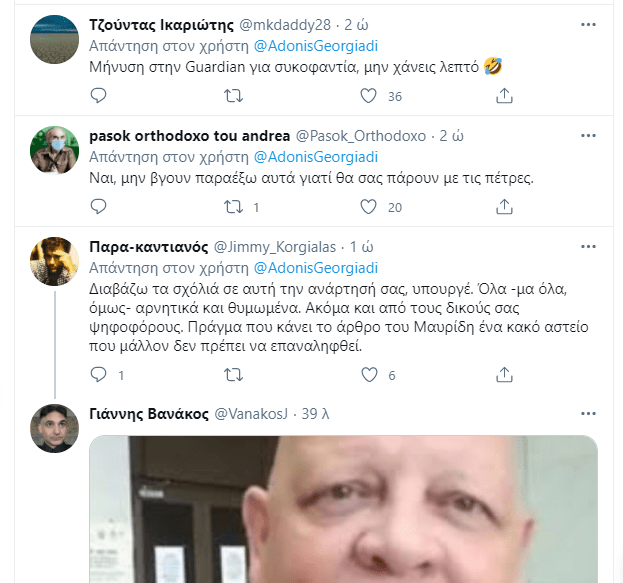Image resolution: width=623 pixels, height=583 pixels.
Task: Reply to the Jimmy_Korgialas tweet
Action: point(98,375)
